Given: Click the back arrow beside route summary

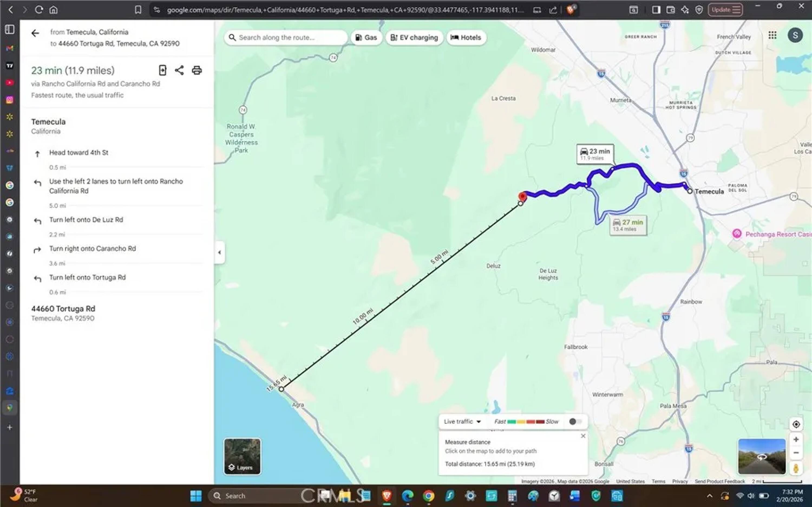Looking at the screenshot, I should 35,33.
